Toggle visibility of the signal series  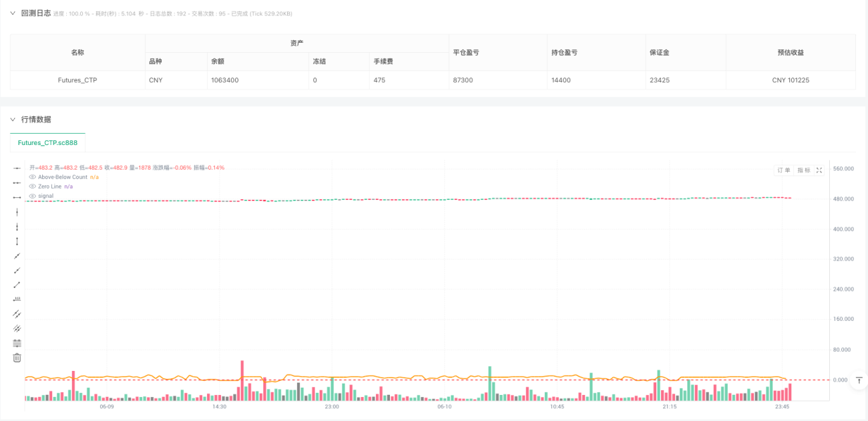point(31,195)
